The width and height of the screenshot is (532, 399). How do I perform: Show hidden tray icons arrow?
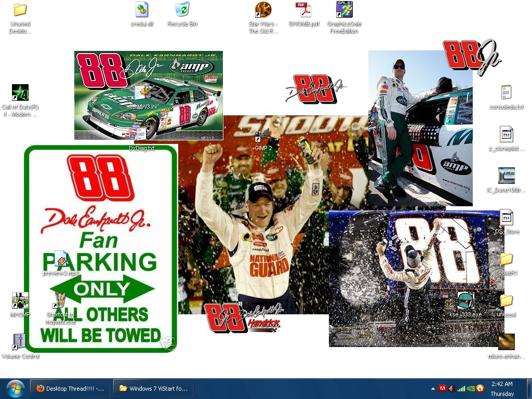pos(433,389)
